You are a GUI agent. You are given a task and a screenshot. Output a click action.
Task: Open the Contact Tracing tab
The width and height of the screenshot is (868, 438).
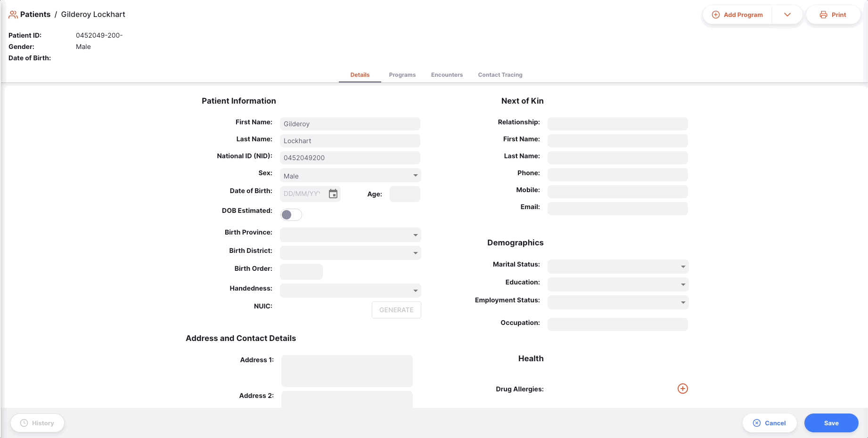pyautogui.click(x=500, y=75)
